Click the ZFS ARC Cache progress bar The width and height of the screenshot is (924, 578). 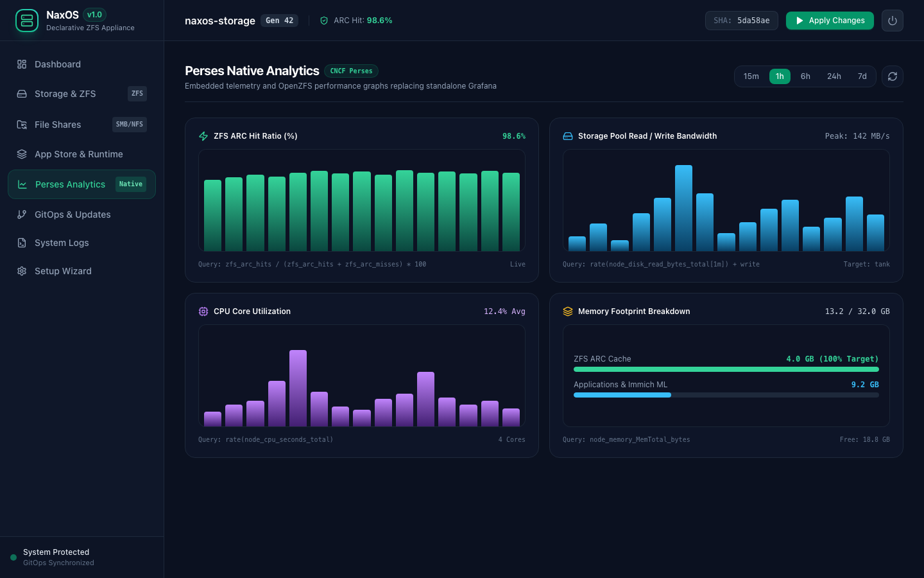click(726, 369)
